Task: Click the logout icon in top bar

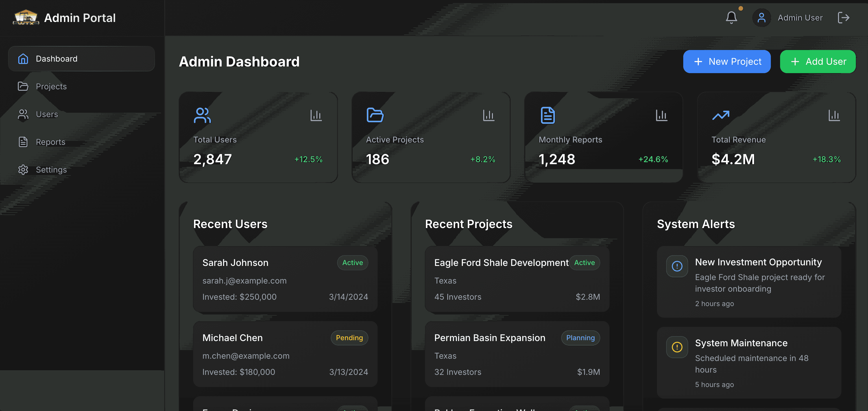Action: coord(843,18)
